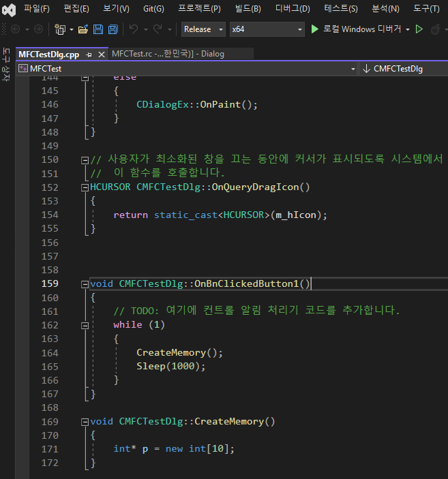Click the hot reload flame icon
The height and width of the screenshot is (479, 448).
(436, 29)
